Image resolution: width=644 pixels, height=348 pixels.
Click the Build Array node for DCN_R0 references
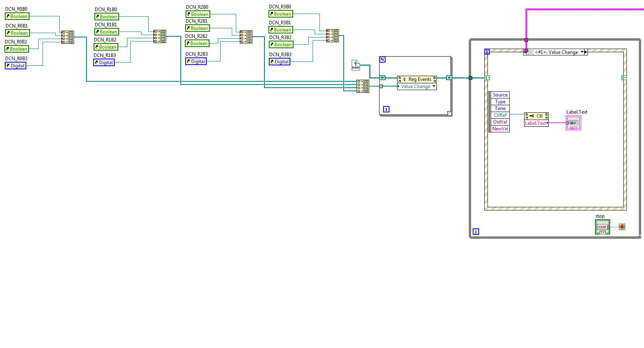(68, 37)
